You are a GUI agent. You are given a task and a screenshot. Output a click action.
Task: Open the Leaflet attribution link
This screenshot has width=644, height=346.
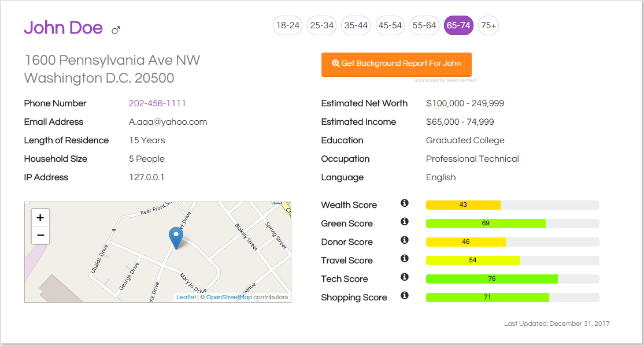[186, 297]
